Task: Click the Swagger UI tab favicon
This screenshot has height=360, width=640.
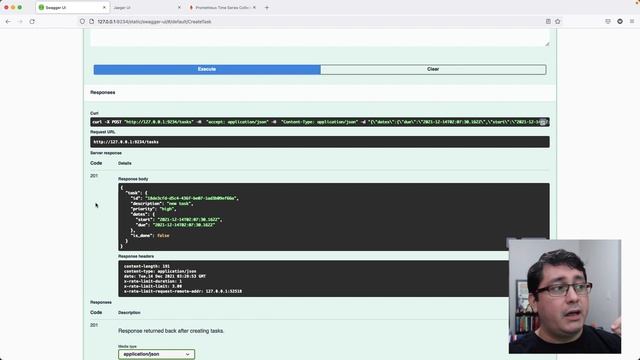Action: [x=41, y=7]
